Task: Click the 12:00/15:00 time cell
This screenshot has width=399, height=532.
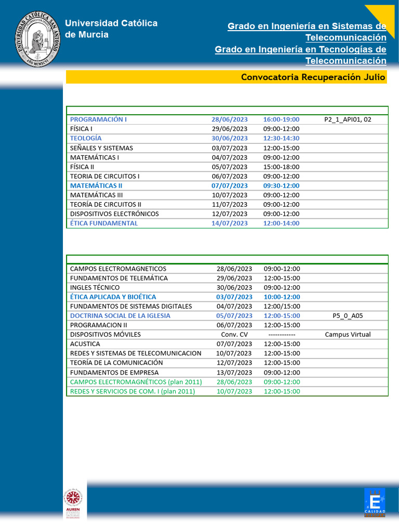Action: [x=282, y=307]
